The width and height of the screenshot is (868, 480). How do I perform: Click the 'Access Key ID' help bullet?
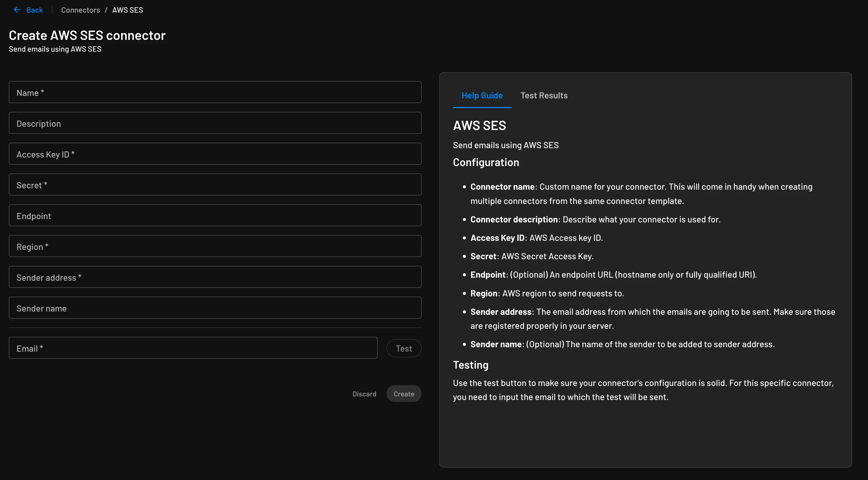click(x=536, y=238)
